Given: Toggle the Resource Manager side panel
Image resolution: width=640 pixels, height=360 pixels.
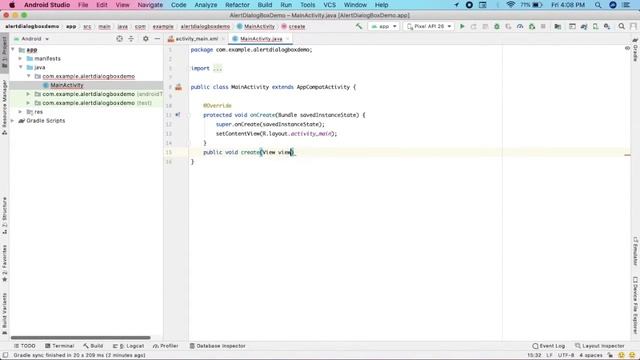Looking at the screenshot, I should (4, 107).
